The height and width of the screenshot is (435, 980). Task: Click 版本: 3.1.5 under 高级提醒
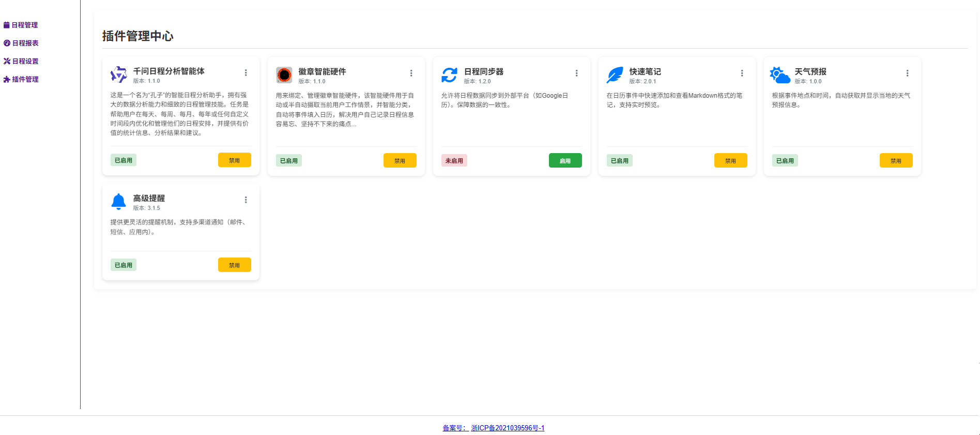(x=147, y=208)
